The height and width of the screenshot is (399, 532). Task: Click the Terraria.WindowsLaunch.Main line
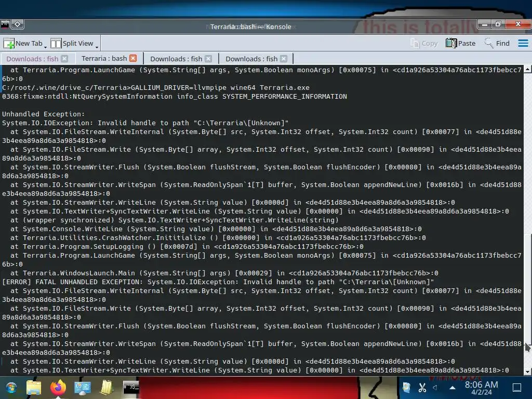[x=224, y=273]
